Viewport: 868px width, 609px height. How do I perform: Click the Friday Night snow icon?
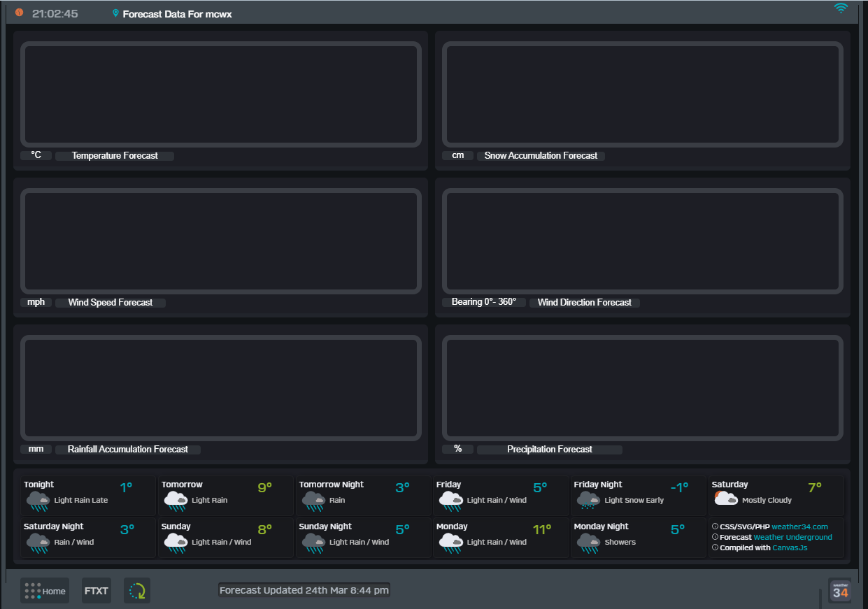pyautogui.click(x=589, y=501)
